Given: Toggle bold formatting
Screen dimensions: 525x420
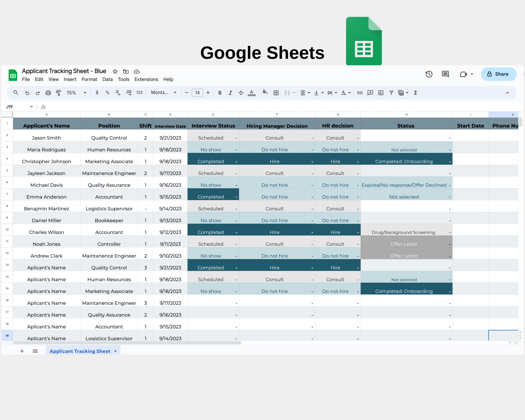Looking at the screenshot, I should point(220,93).
